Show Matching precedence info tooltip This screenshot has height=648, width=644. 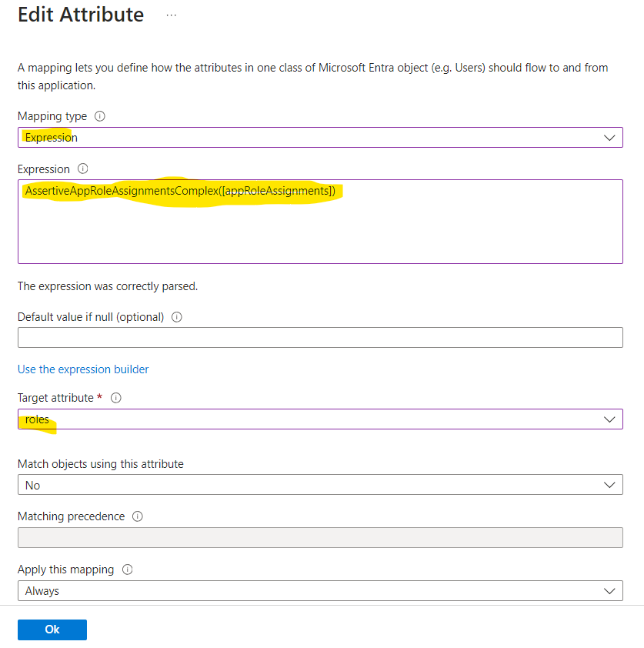[138, 516]
